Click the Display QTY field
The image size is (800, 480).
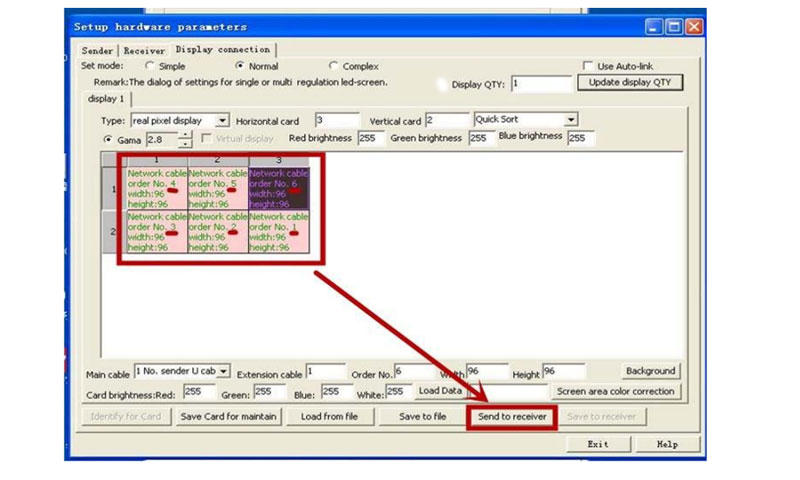tap(541, 84)
